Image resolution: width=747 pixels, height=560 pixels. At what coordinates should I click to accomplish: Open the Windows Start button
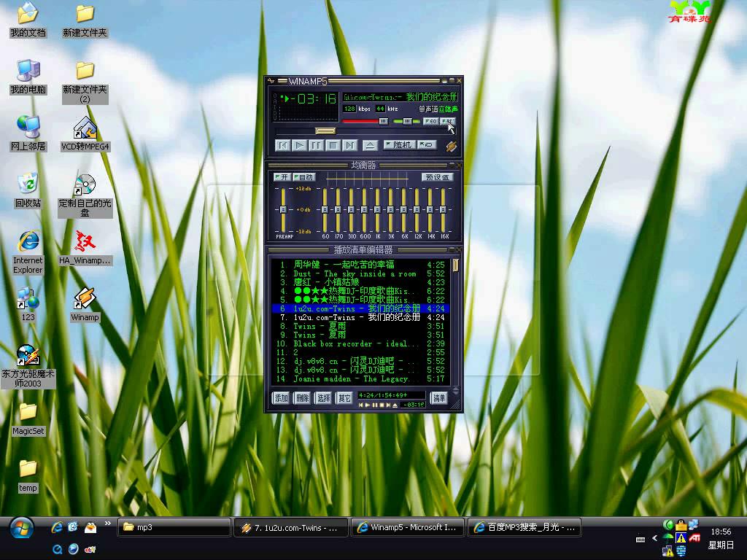21,529
